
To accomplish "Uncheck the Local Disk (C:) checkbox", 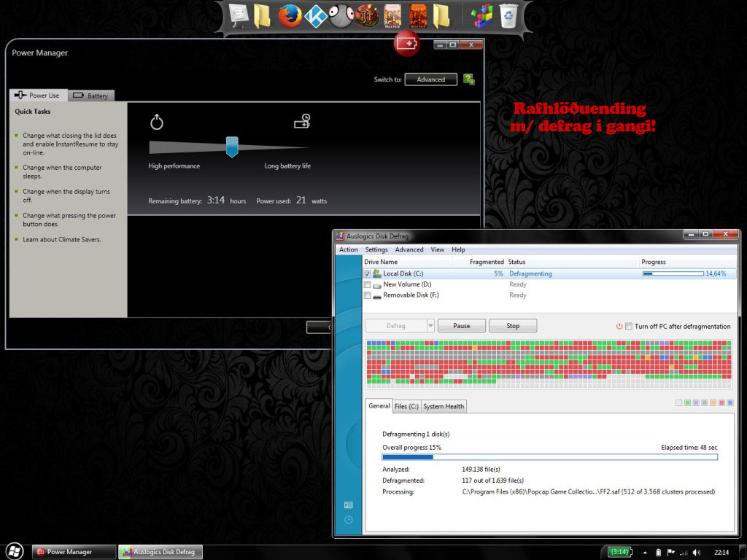I will tap(367, 273).
